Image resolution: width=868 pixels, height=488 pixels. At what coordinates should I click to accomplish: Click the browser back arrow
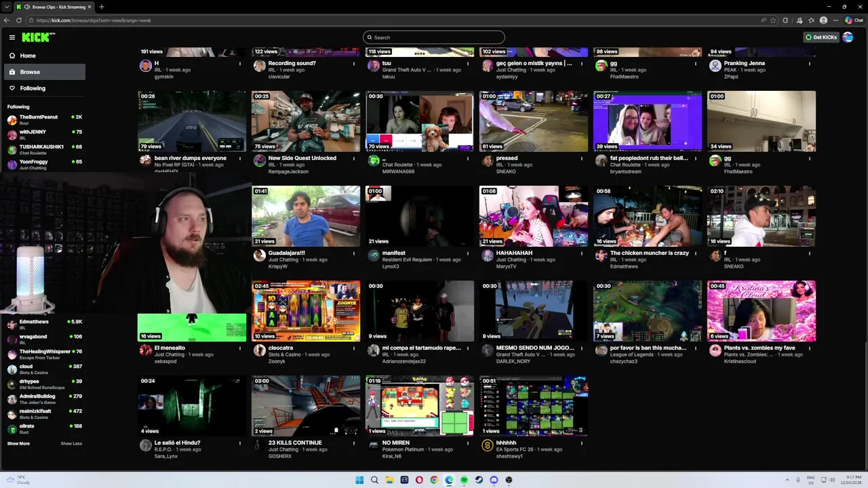tap(7, 20)
